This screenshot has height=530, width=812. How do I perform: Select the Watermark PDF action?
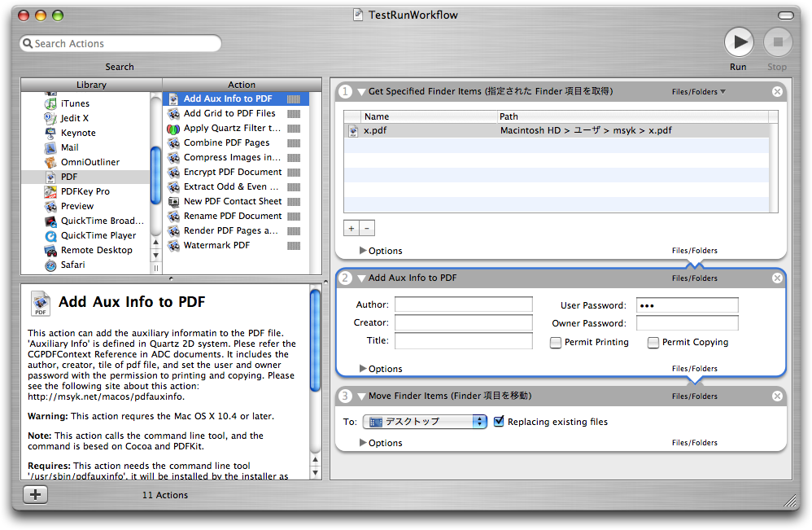tap(216, 245)
